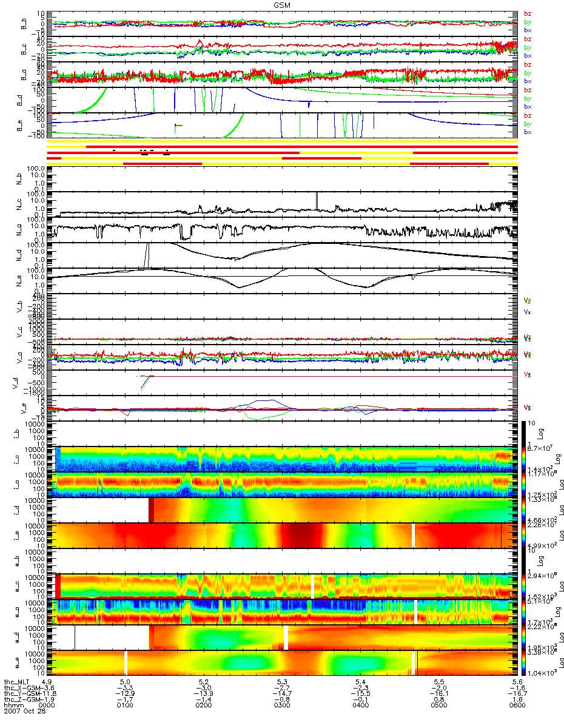Click the bx legend of B_e panel

(527, 132)
